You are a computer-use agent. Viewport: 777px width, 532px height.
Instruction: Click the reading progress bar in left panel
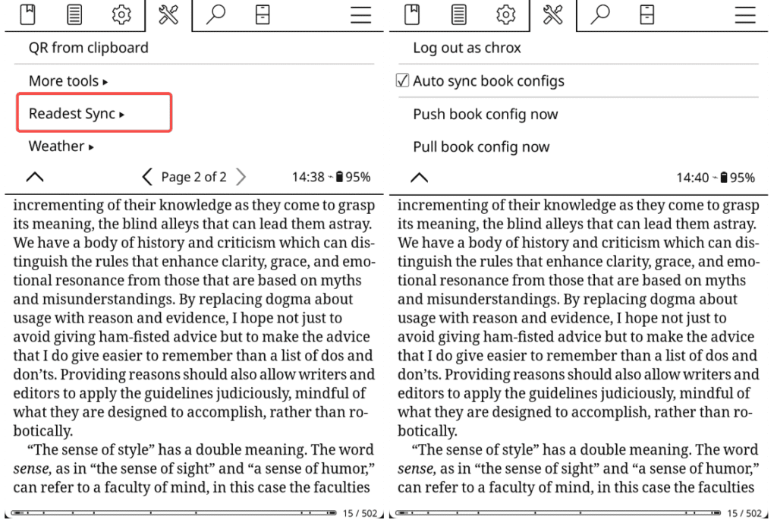tap(173, 514)
